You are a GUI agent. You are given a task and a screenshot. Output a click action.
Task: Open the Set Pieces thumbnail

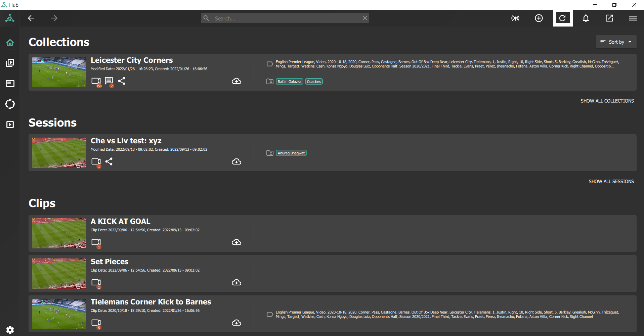[59, 274]
